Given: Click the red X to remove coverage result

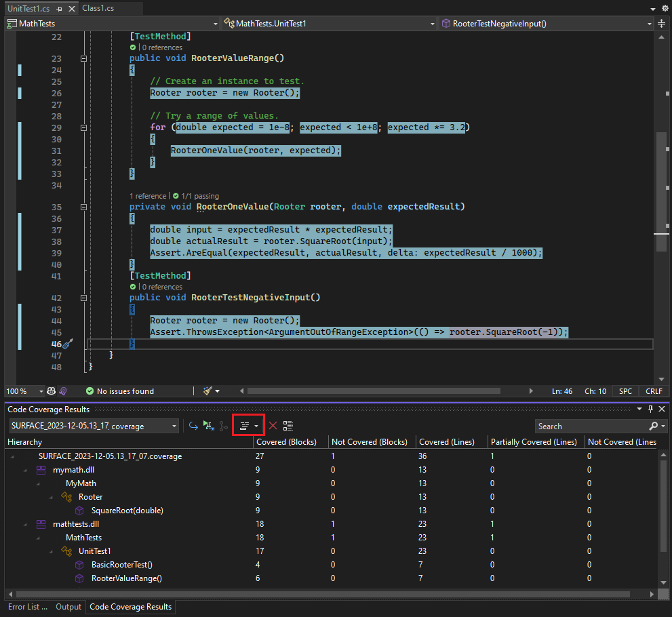Looking at the screenshot, I should point(273,425).
